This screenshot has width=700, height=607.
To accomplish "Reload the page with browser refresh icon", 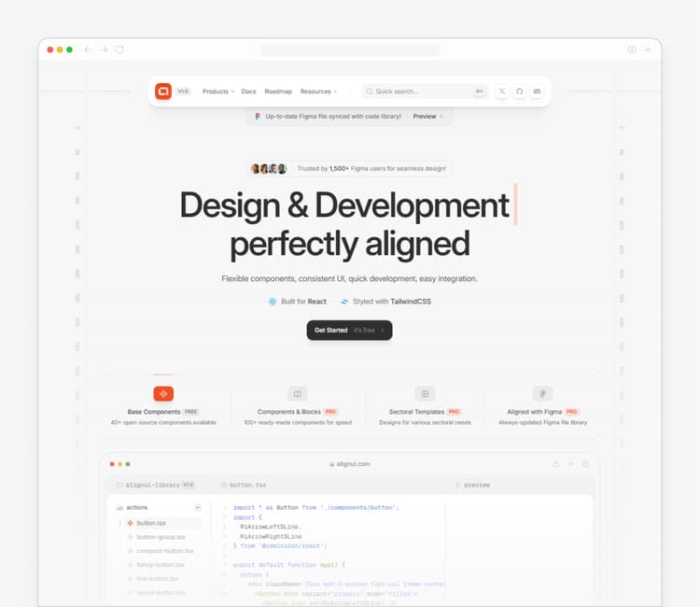I will tap(119, 49).
